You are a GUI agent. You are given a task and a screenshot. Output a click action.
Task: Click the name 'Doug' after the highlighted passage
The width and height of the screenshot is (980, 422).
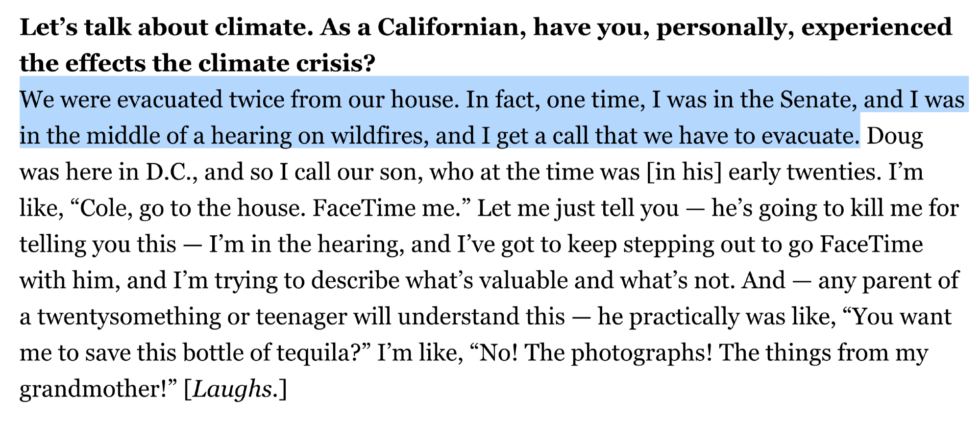[895, 136]
